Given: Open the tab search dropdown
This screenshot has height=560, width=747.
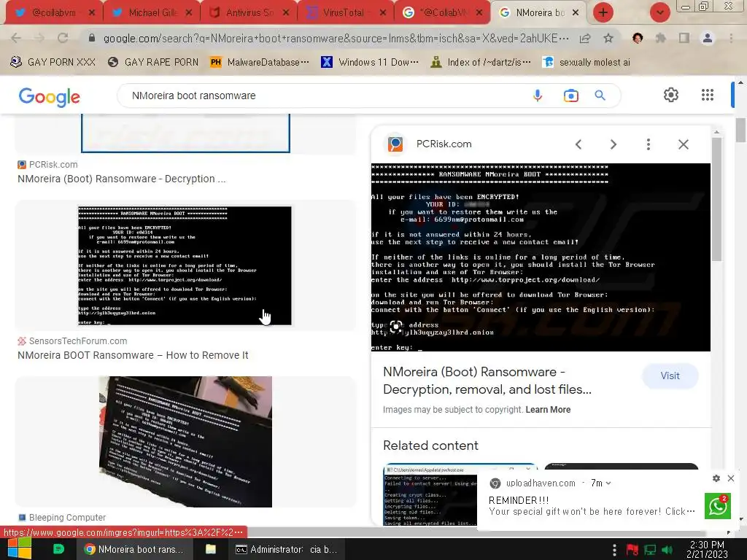Looking at the screenshot, I should 659,13.
